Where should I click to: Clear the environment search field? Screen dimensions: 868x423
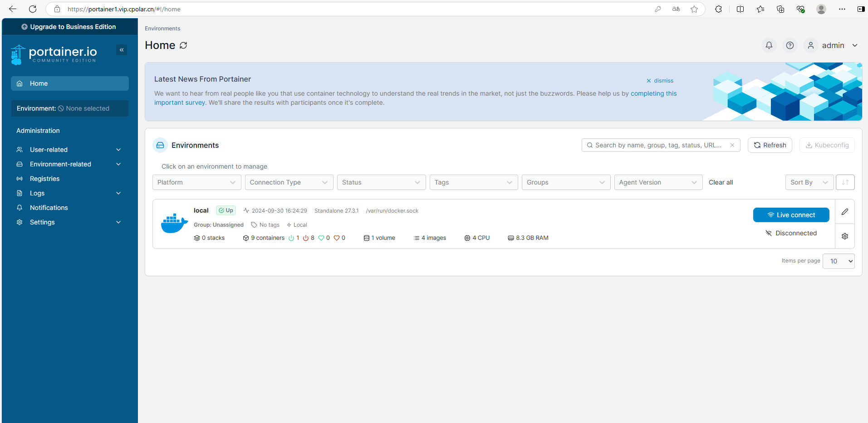(732, 145)
